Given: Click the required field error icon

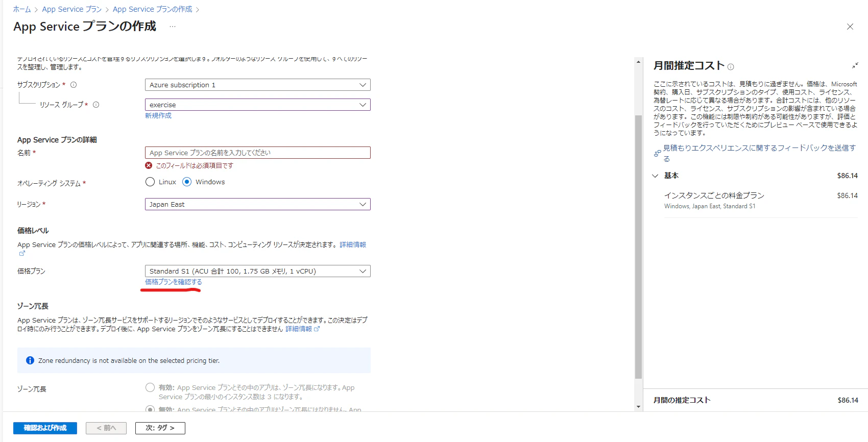Looking at the screenshot, I should click(x=149, y=165).
